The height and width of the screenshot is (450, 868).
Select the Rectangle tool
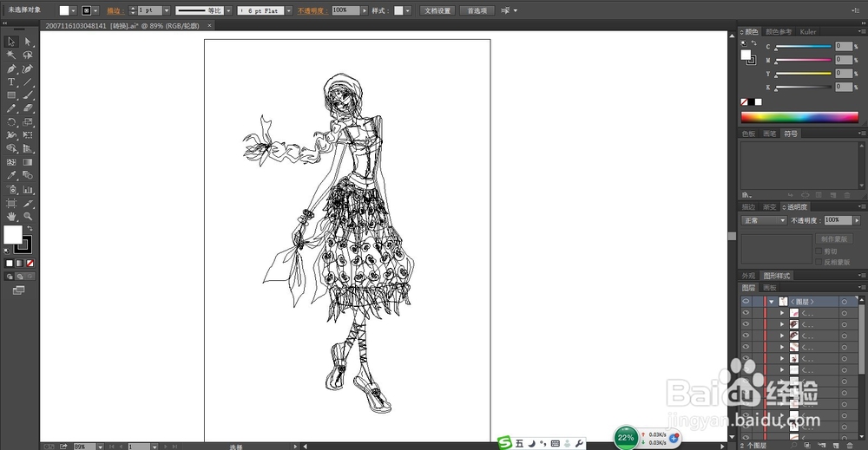click(11, 95)
